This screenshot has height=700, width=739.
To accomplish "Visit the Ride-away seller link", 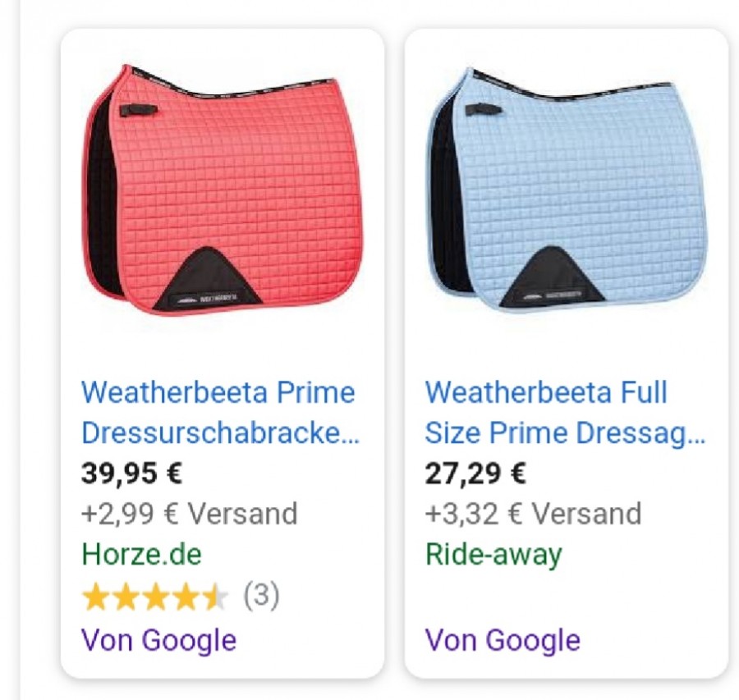I will [493, 555].
